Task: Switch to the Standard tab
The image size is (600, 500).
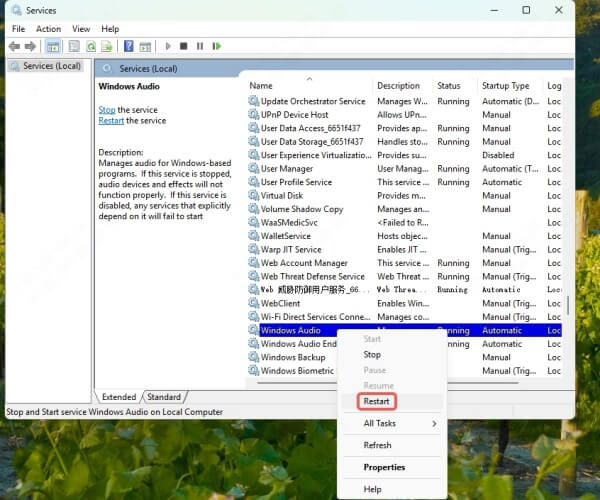Action: pos(164,397)
